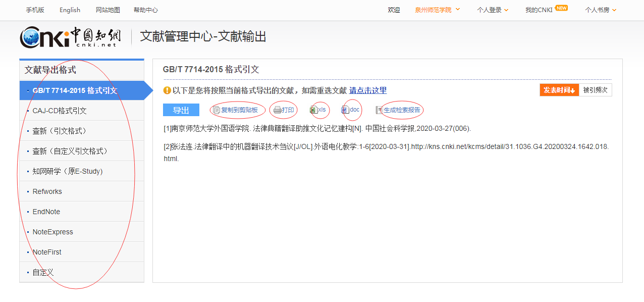Click the generate search report icon

pyautogui.click(x=379, y=110)
